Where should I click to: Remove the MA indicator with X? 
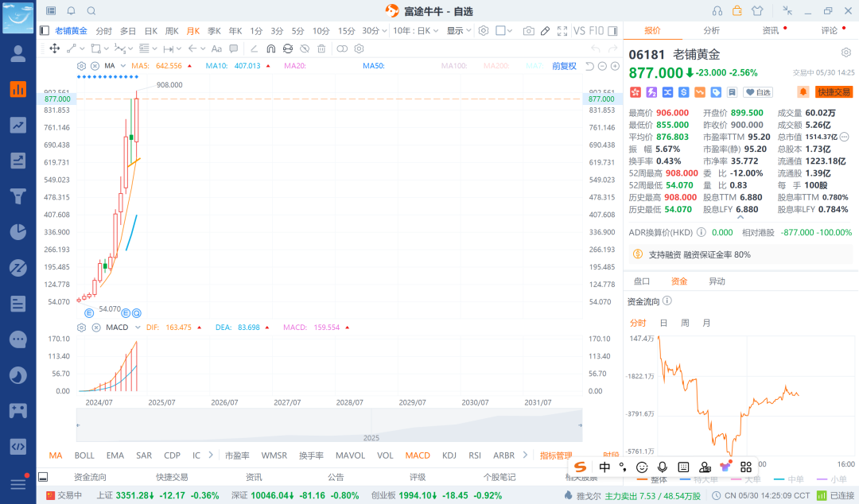95,66
